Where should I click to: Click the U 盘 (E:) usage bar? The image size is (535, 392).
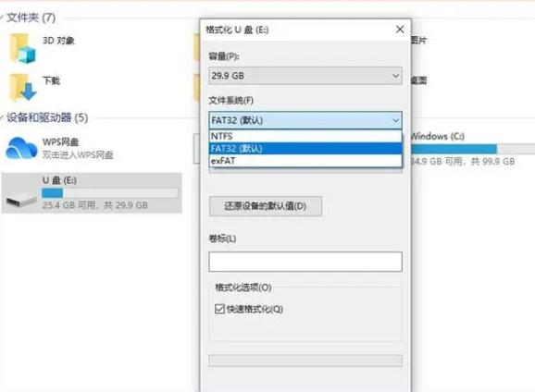pos(110,193)
